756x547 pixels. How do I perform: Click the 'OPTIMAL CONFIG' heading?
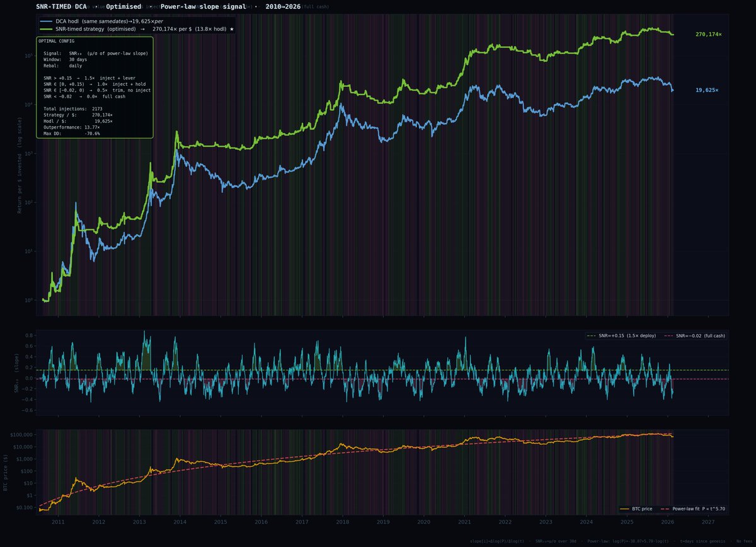56,41
